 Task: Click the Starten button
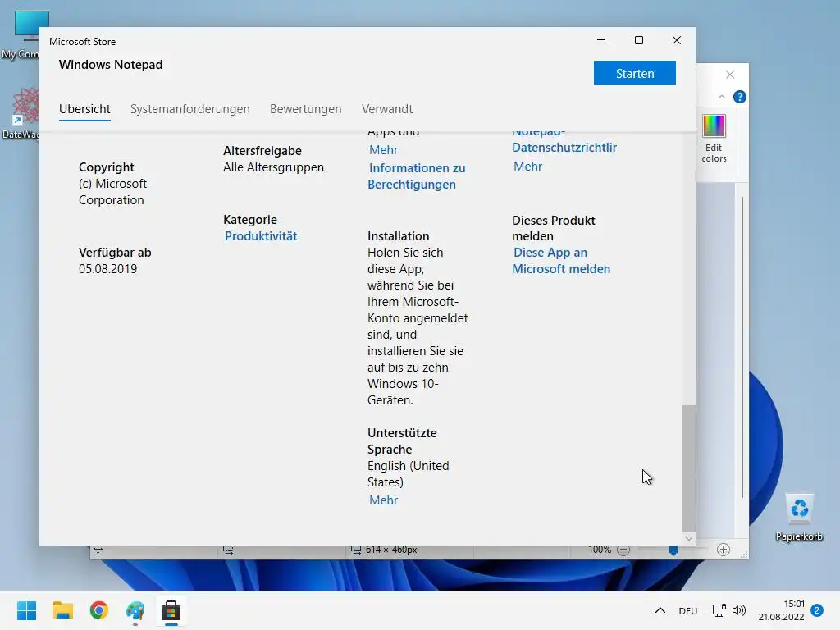click(634, 73)
